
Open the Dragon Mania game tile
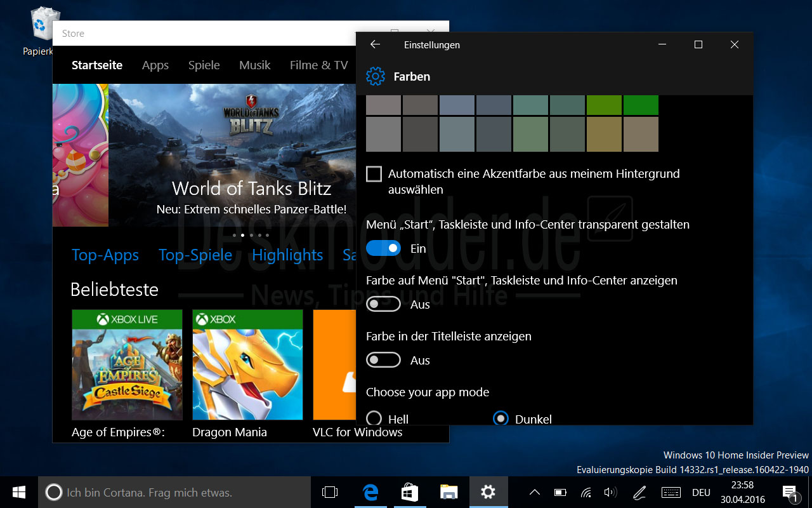[247, 375]
